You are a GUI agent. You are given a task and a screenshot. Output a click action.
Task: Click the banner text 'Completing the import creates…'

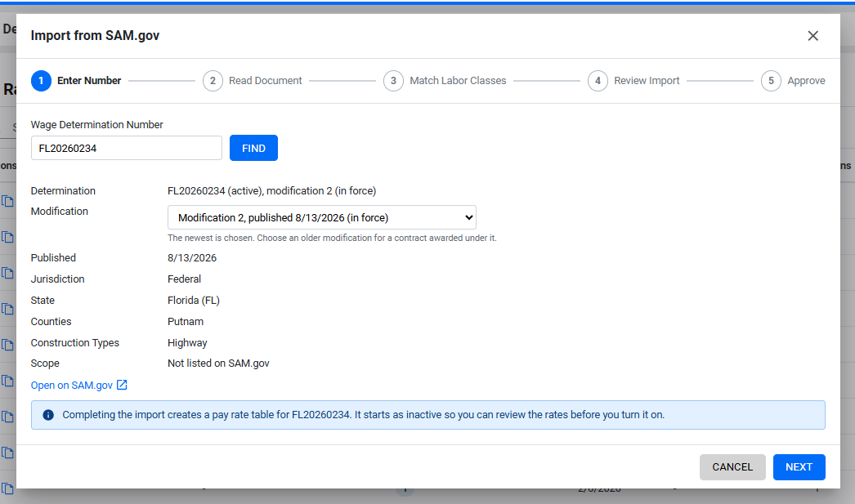pos(363,415)
